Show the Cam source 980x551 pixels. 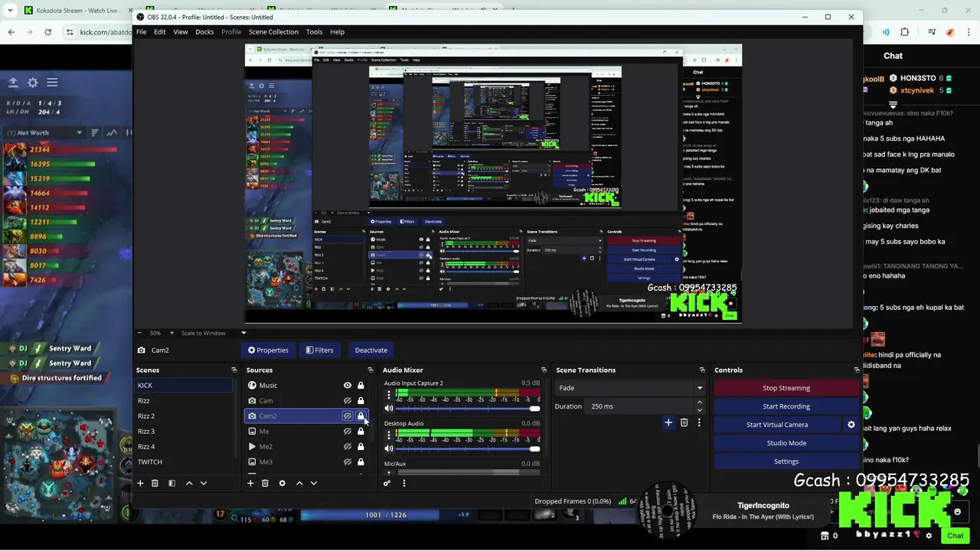[x=348, y=401]
